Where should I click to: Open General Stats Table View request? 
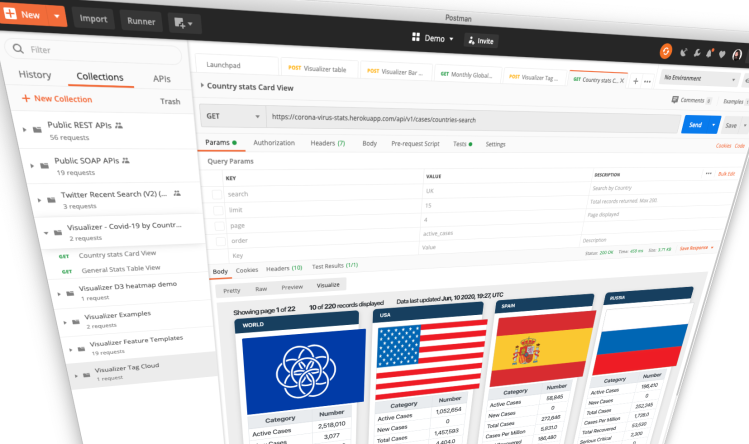coord(121,269)
